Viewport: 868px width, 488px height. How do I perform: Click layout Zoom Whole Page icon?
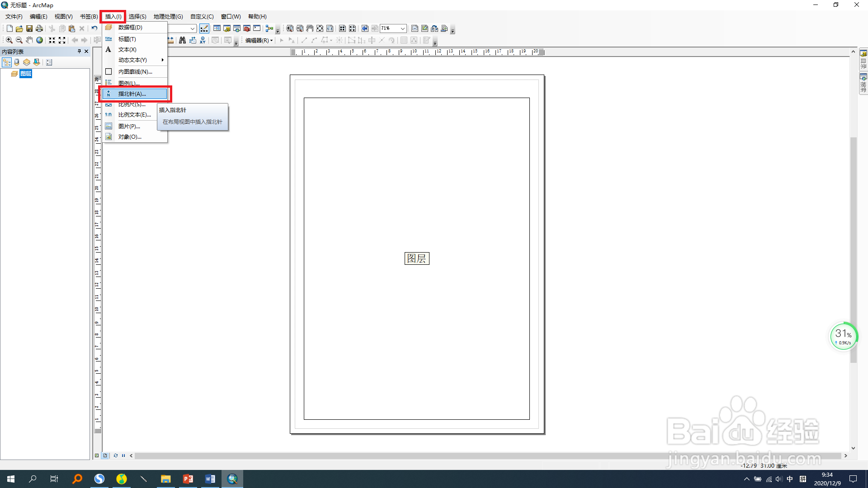pos(320,28)
